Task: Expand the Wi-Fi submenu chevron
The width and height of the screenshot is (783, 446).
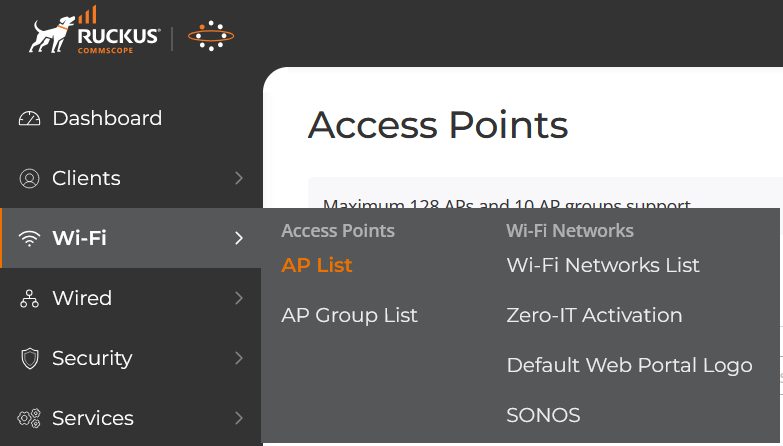Action: 239,238
